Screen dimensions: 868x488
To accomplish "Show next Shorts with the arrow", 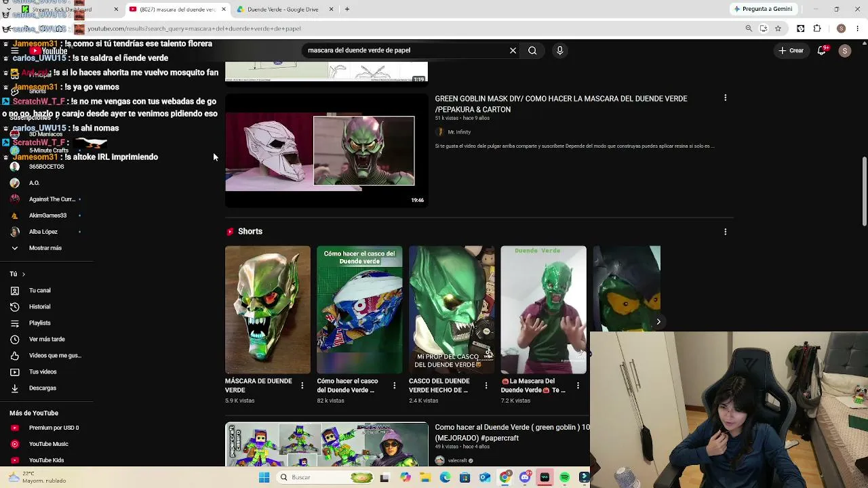I will point(658,322).
